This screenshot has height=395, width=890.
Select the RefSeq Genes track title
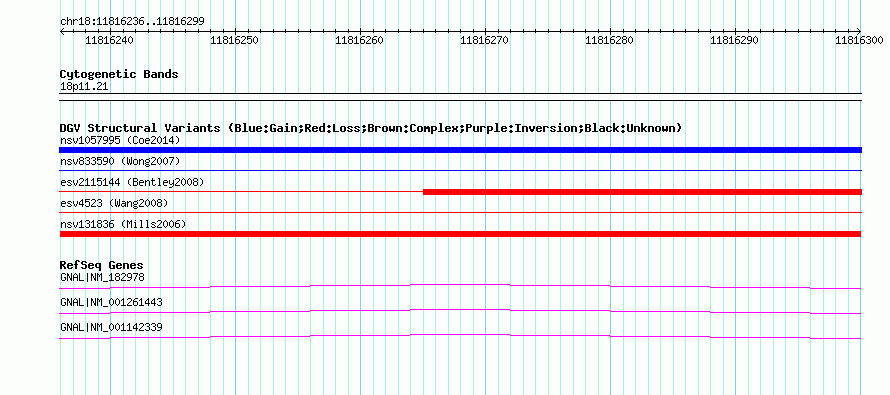102,265
